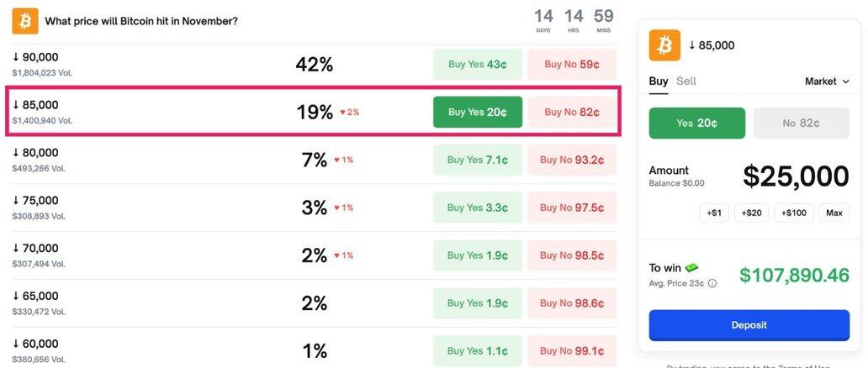Click Buy Yes 43¢ for 90,000
This screenshot has height=368, width=868.
pyautogui.click(x=477, y=64)
